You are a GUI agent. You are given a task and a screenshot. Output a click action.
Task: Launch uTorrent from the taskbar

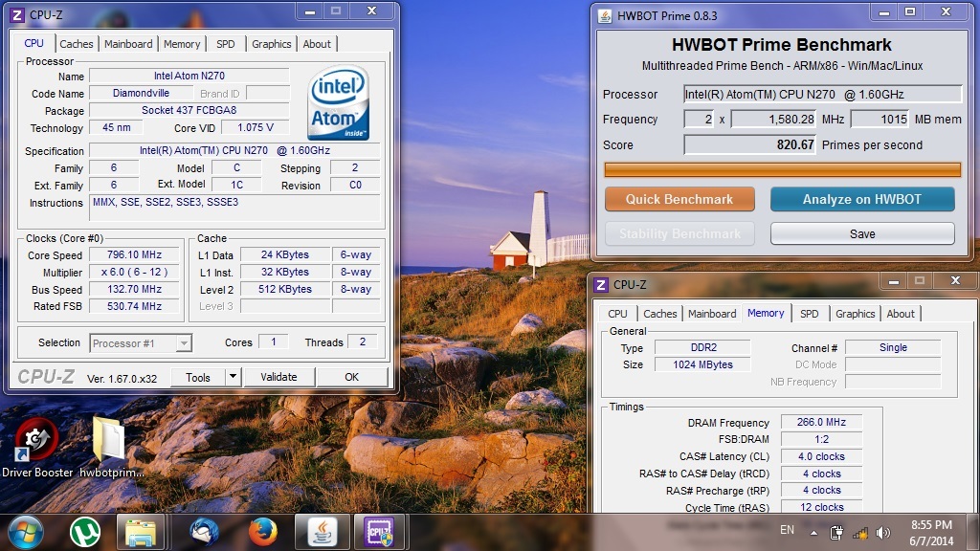(x=84, y=533)
